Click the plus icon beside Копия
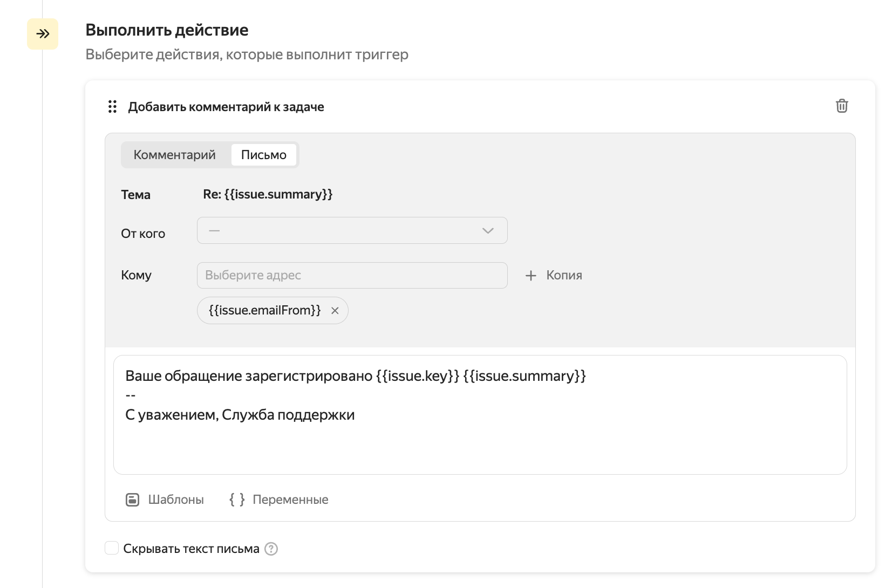892x588 pixels. coord(531,276)
